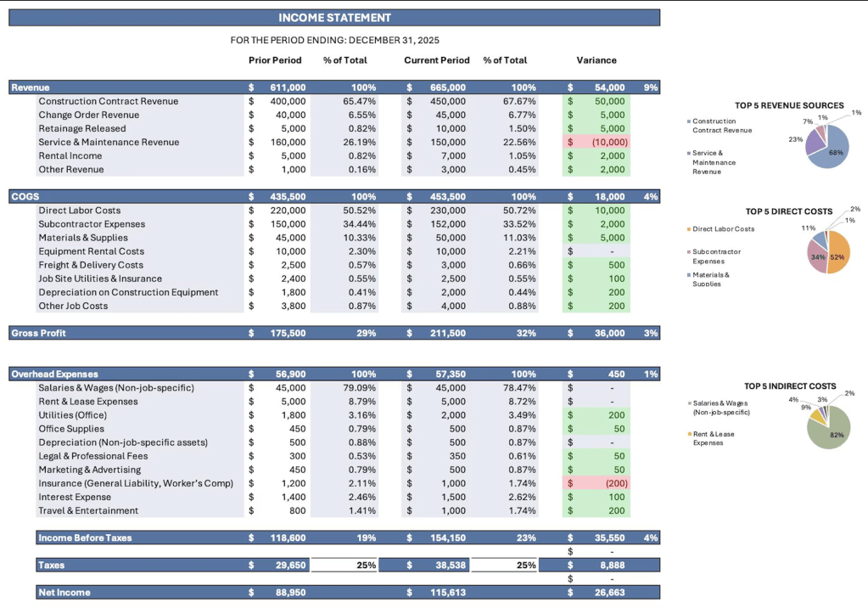Click the prior period 25% tax rate cell

343,565
